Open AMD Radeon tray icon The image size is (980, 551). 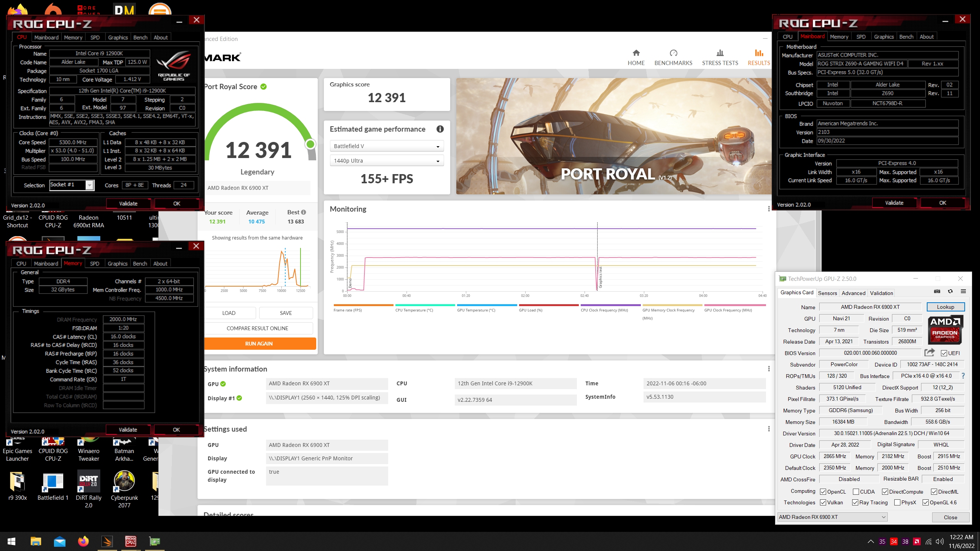[x=917, y=541]
